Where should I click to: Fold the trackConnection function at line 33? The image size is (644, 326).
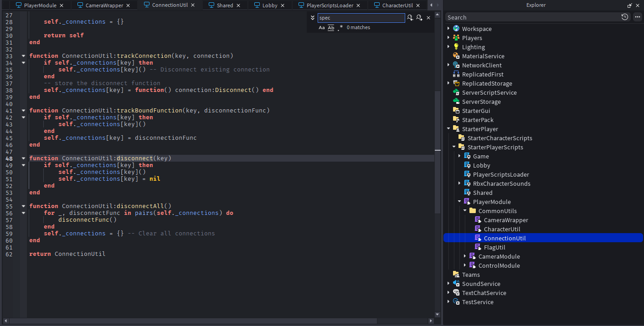point(23,56)
